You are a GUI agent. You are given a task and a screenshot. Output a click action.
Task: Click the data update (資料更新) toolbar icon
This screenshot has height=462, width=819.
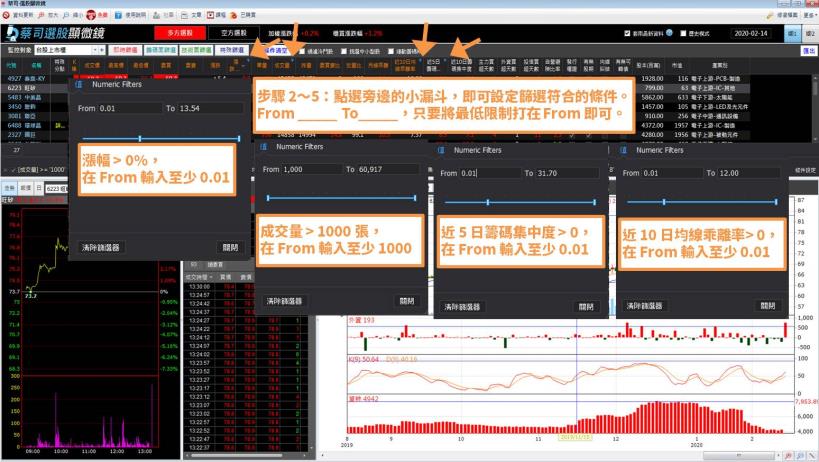click(6, 15)
